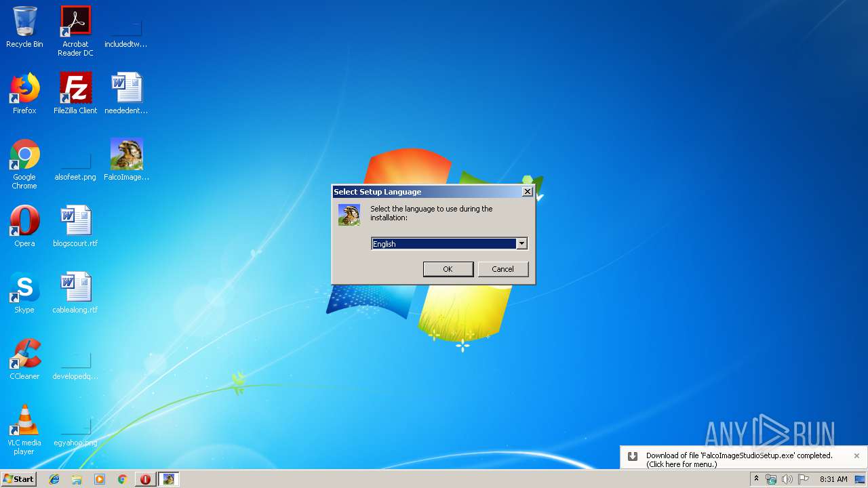Switch to Falco setup taskbar button
Screen dimensions: 868x488
[x=168, y=479]
